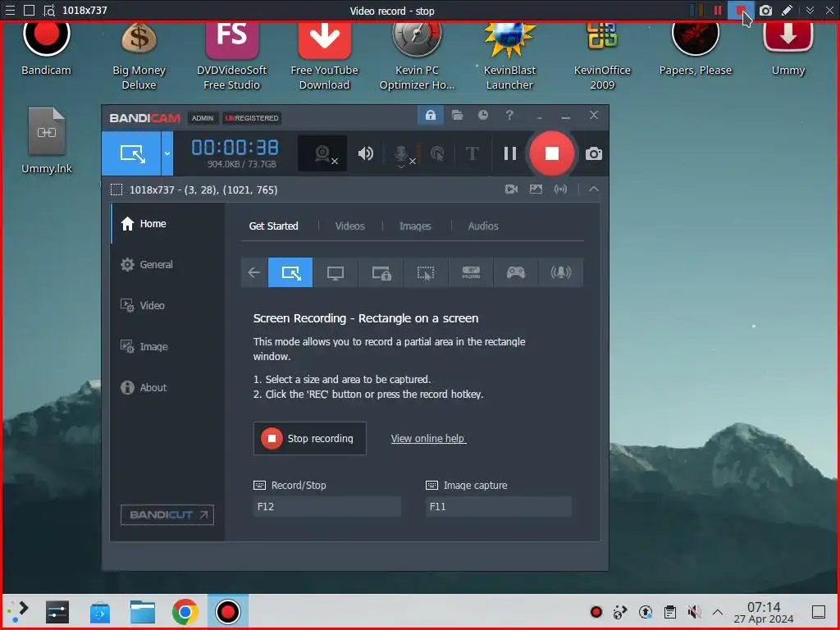This screenshot has height=630, width=840.
Task: Click the top bar fullscreen square icon
Action: (x=30, y=10)
